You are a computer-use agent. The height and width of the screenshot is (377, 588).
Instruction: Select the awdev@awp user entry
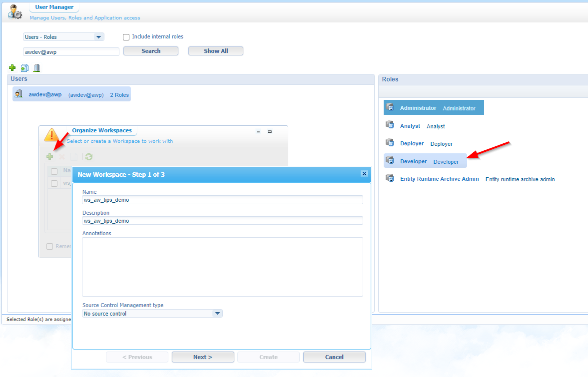[45, 94]
